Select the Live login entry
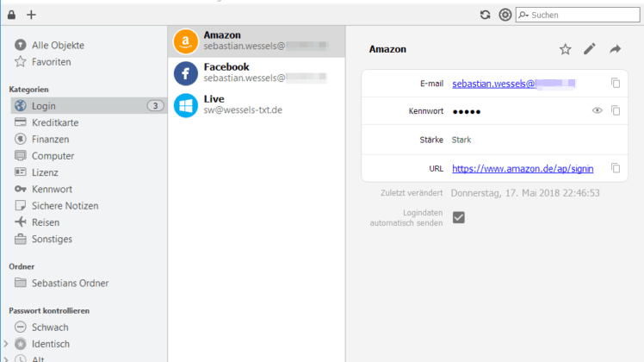Viewport: 644px width, 362px height. 257,105
